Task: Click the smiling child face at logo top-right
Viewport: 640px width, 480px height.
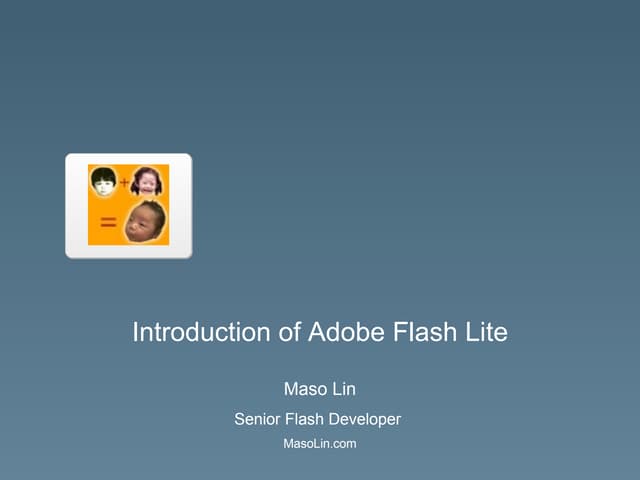Action: pos(146,181)
